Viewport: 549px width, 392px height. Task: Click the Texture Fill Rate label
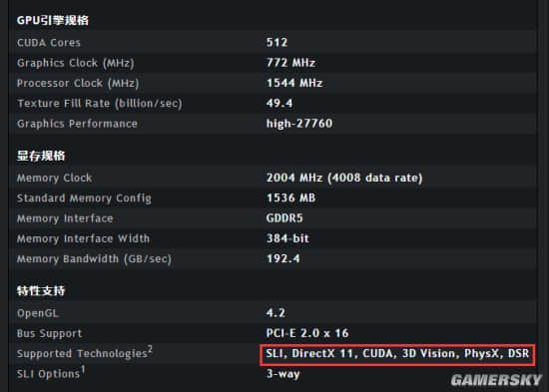tap(100, 104)
